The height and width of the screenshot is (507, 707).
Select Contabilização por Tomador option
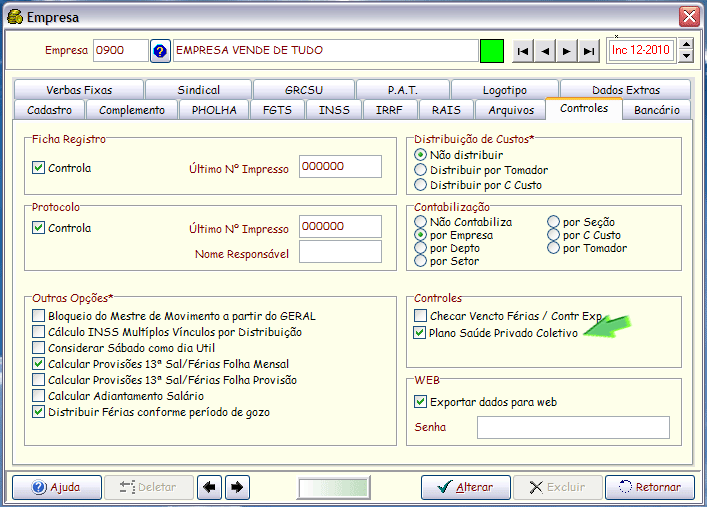[553, 248]
